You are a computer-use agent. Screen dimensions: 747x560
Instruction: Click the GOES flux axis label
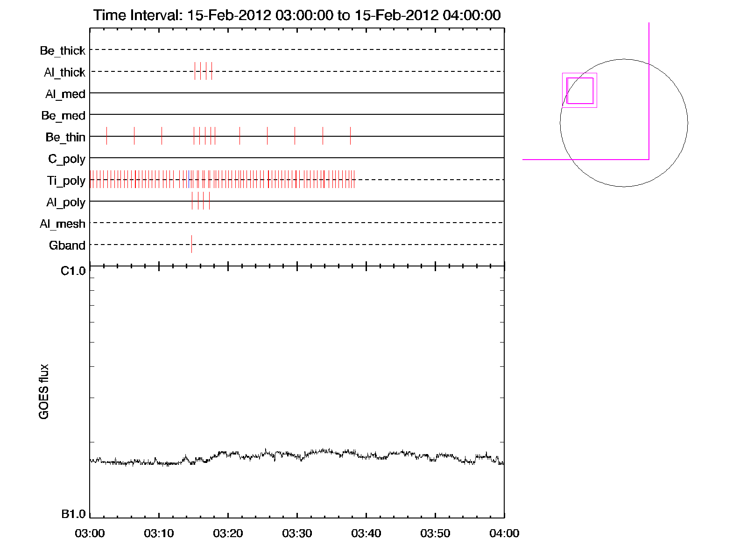coord(44,392)
